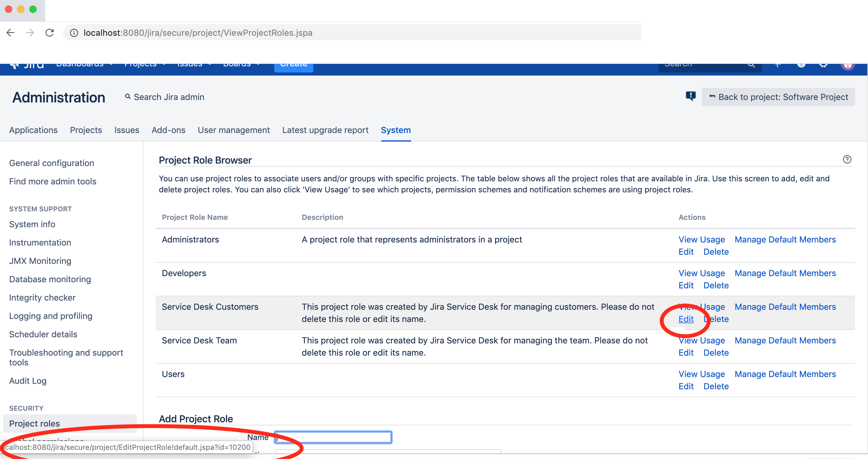
Task: Click the Project Role Browser help icon
Action: 848,160
